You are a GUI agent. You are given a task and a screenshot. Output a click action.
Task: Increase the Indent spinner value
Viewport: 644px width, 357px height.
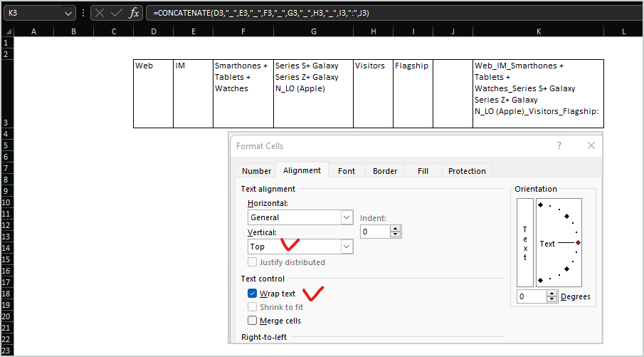coord(395,229)
